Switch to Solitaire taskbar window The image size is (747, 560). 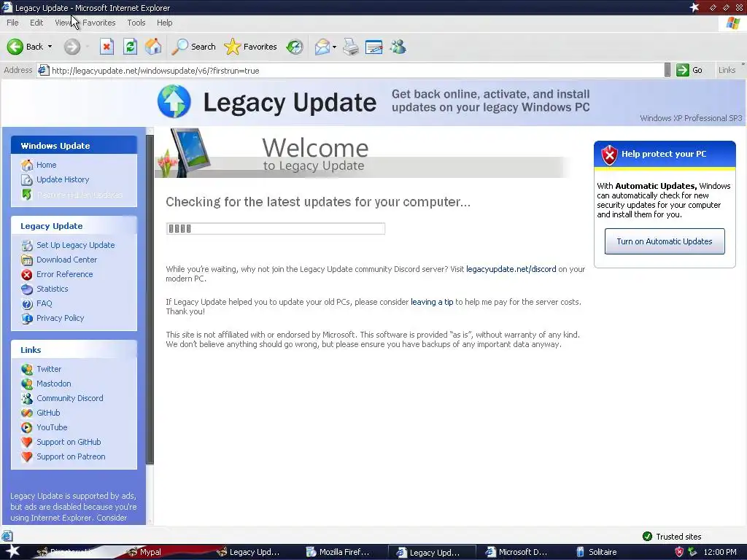click(597, 553)
